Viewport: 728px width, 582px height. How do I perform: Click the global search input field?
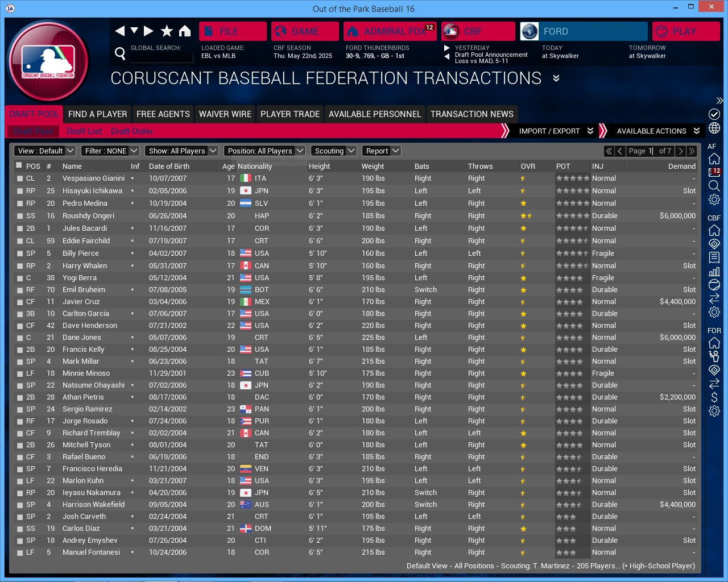pyautogui.click(x=162, y=57)
